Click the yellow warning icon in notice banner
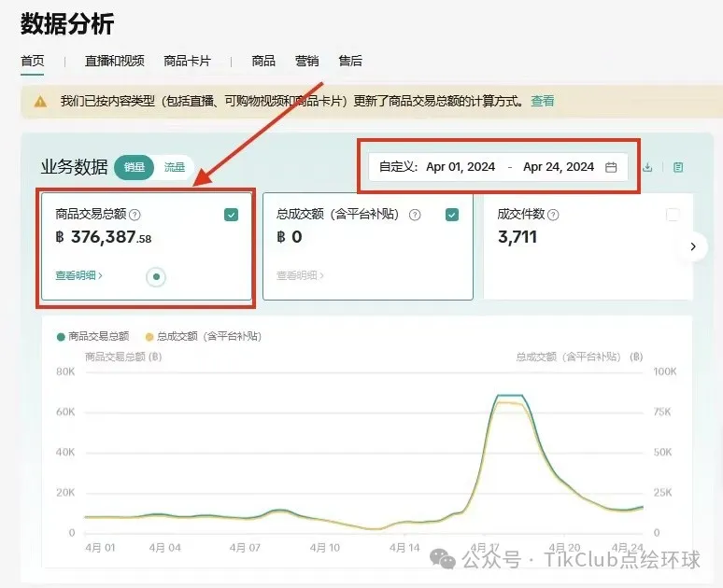The height and width of the screenshot is (588, 723). pos(40,101)
